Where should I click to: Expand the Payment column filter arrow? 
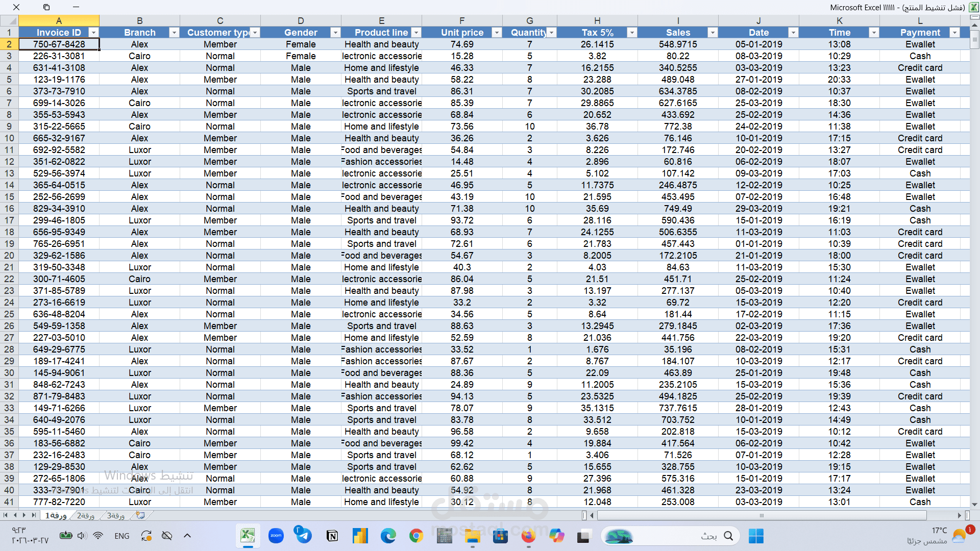click(x=954, y=33)
